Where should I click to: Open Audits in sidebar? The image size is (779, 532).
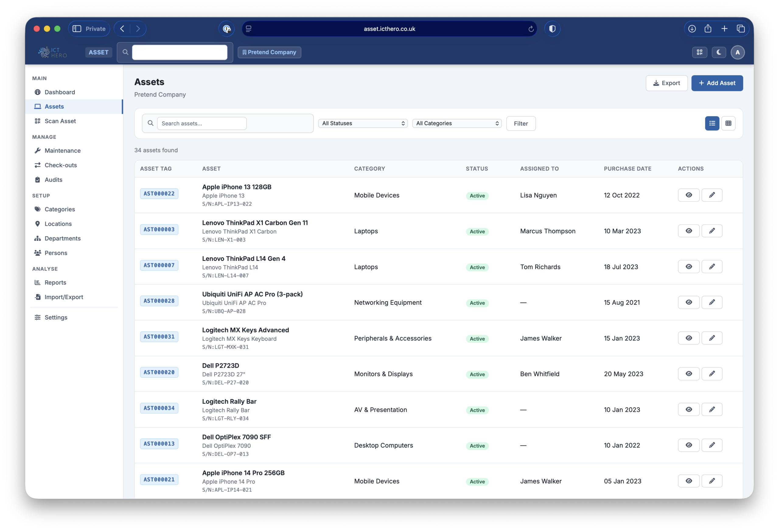74,180
